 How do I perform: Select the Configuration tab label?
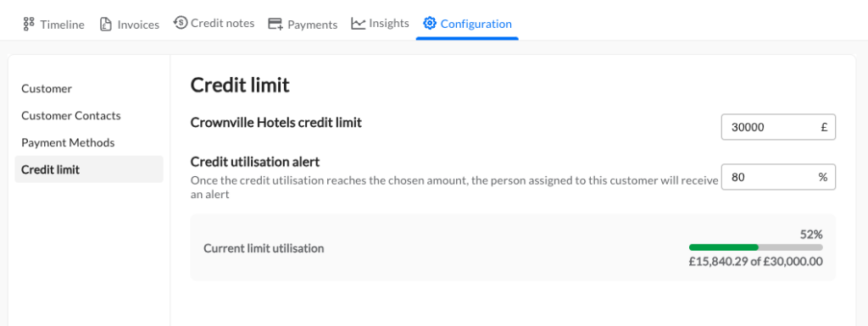click(x=476, y=24)
